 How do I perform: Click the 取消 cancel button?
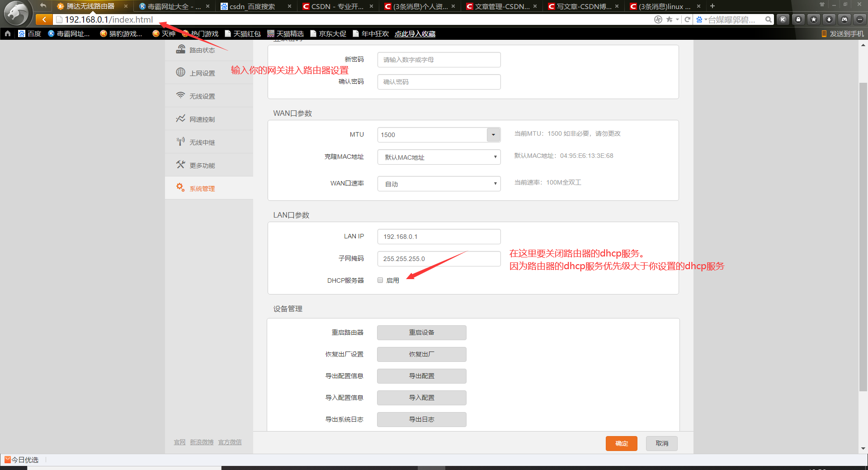pos(662,443)
